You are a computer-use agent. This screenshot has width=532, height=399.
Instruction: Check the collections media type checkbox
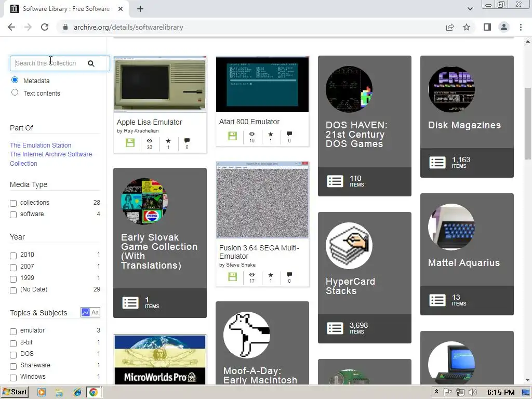(13, 203)
